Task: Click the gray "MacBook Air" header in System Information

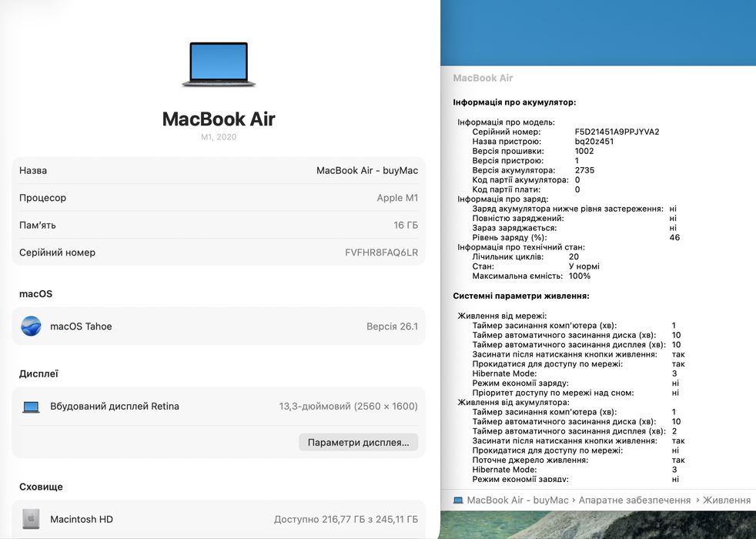Action: (x=483, y=78)
